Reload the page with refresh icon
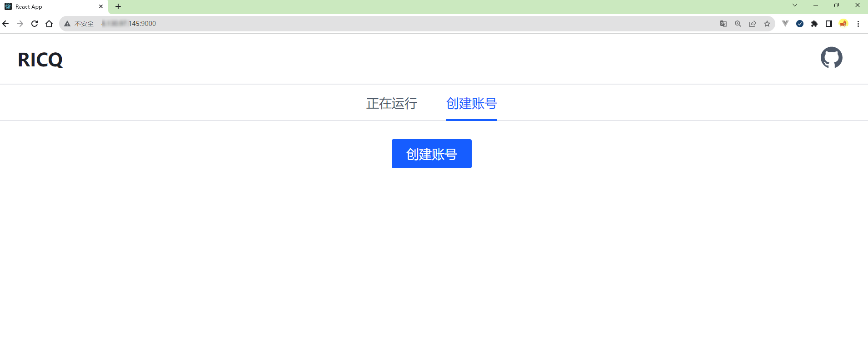Screen dimensions: 868x347 tap(35, 24)
